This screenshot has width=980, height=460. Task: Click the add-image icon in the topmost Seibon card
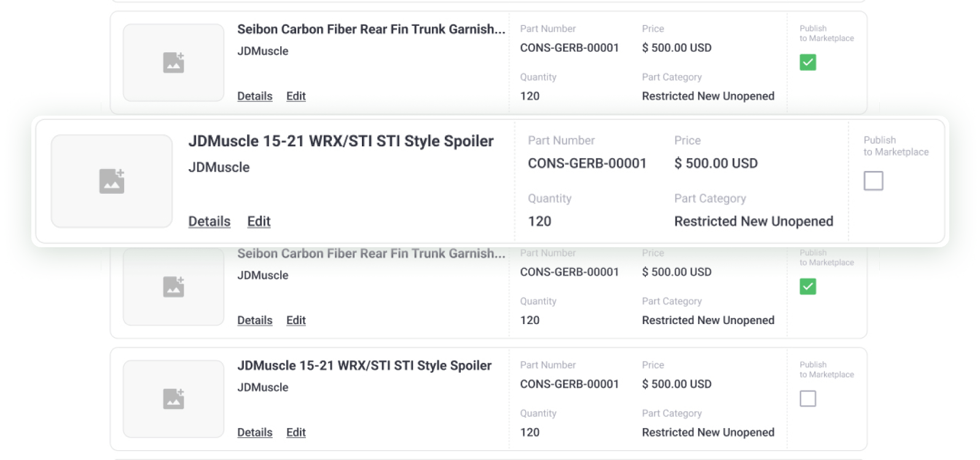coord(173,62)
